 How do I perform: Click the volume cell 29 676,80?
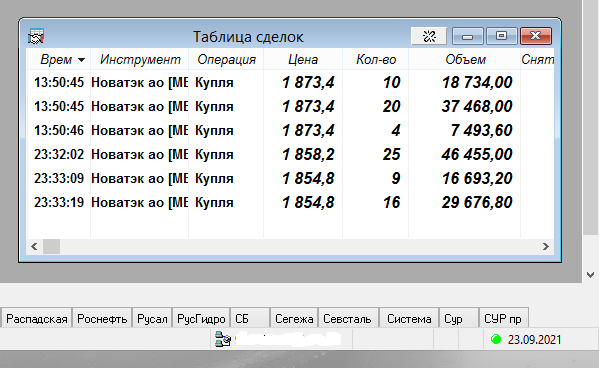pyautogui.click(x=477, y=202)
